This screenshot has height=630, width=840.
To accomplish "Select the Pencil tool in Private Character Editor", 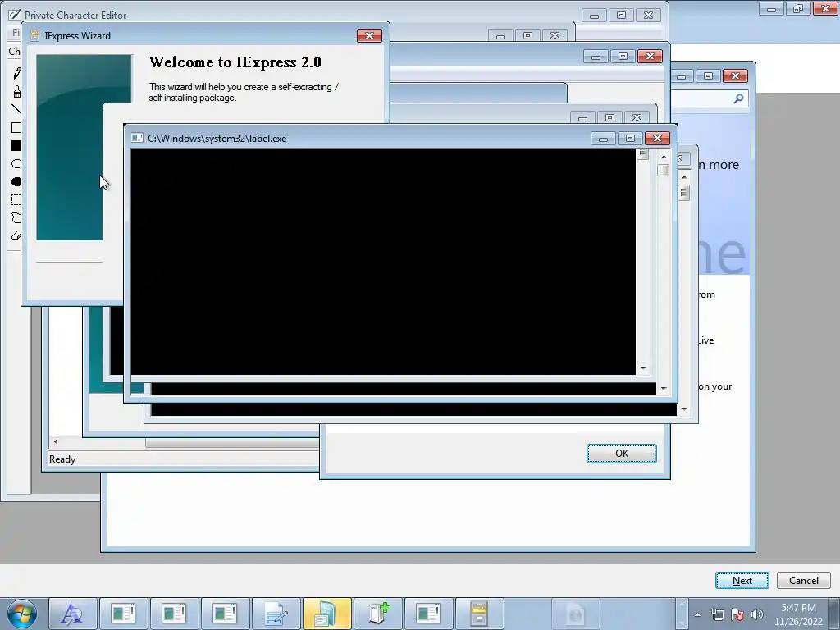I will (16, 73).
